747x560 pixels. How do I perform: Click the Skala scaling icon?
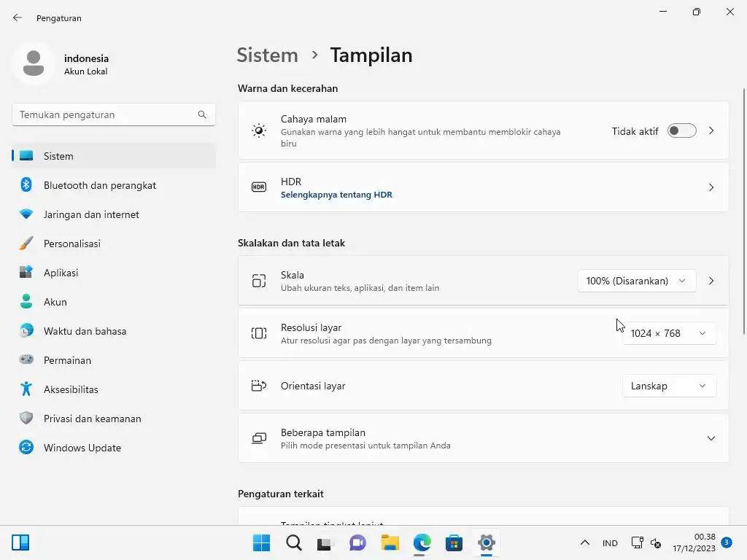click(259, 281)
